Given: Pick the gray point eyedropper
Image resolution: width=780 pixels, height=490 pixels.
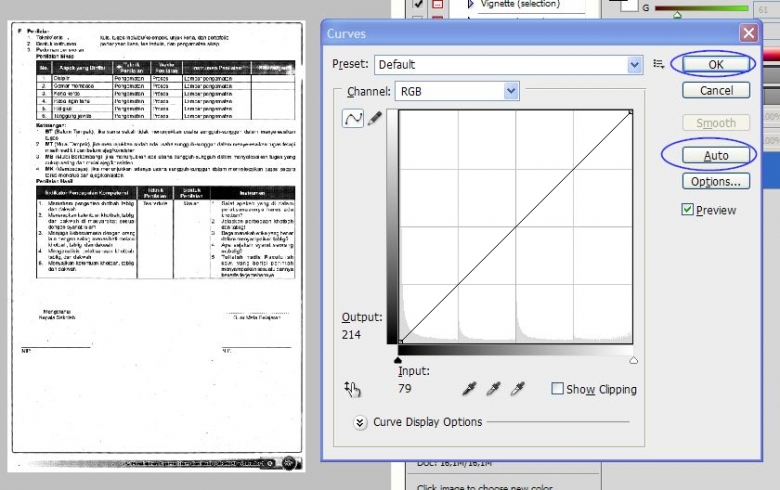Looking at the screenshot, I should click(x=492, y=389).
